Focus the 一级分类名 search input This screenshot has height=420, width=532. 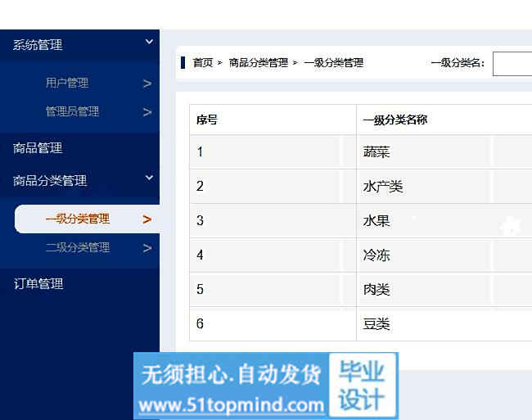click(x=512, y=64)
